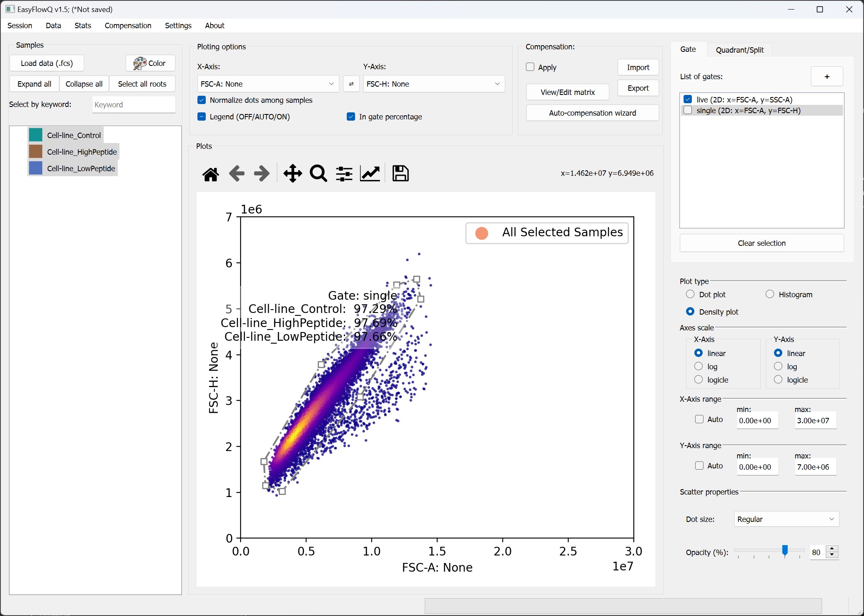Click the back arrow in plot toolbar

tap(236, 174)
